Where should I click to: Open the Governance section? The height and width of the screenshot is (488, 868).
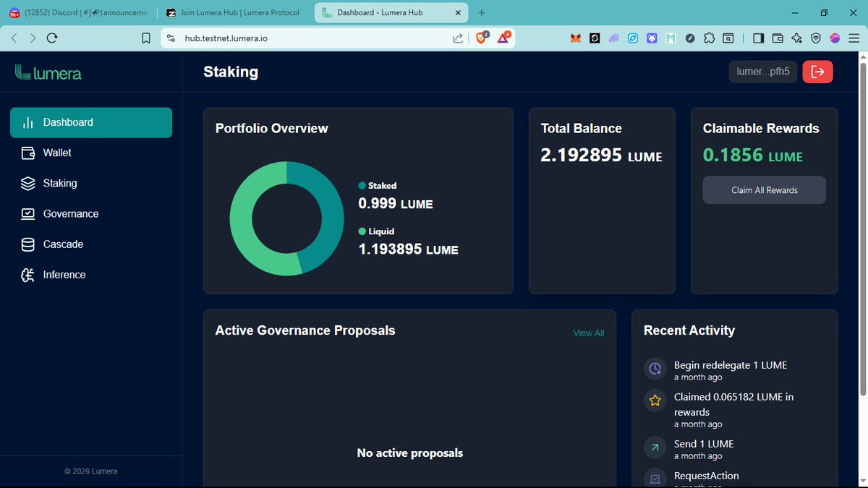(x=91, y=213)
